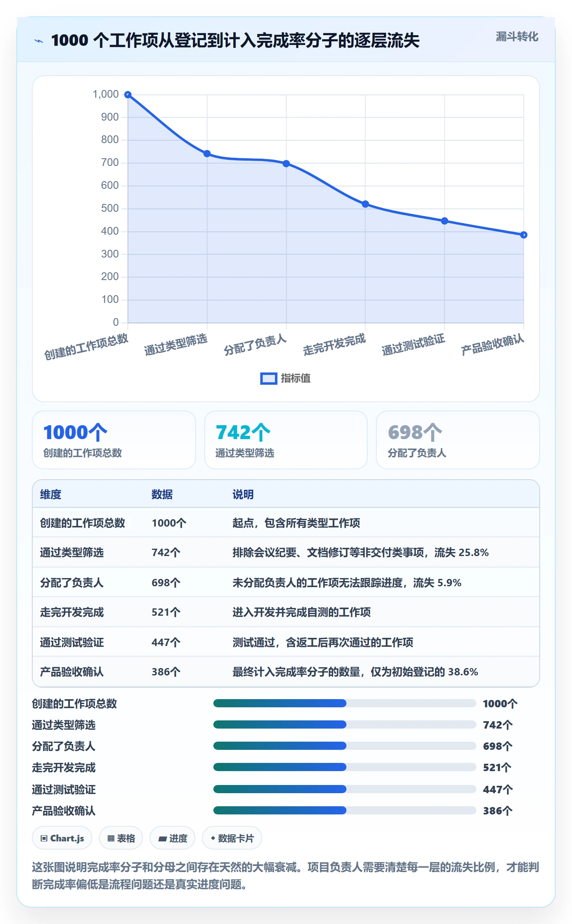Click the 500 y-axis tick label
The width and height of the screenshot is (572, 924).
coord(110,209)
